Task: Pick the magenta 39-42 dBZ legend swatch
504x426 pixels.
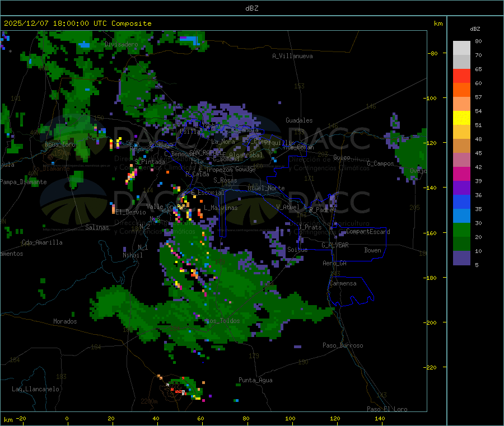Action: pyautogui.click(x=461, y=174)
